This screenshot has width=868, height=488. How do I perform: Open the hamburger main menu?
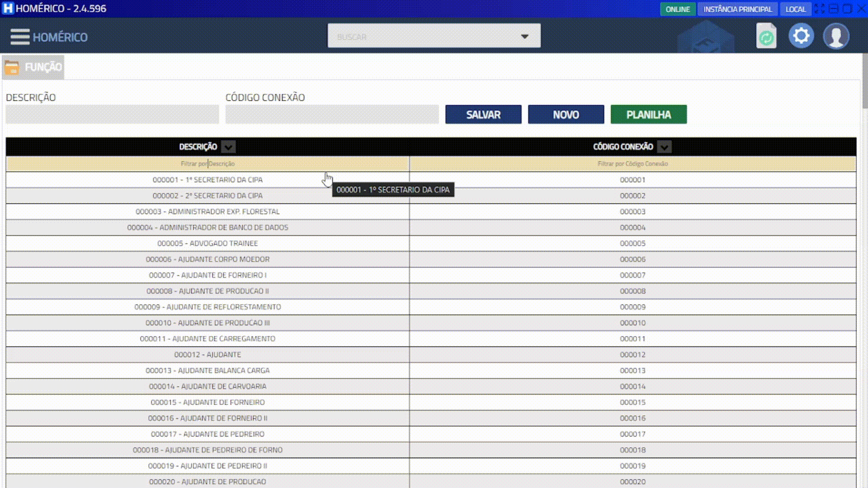20,37
